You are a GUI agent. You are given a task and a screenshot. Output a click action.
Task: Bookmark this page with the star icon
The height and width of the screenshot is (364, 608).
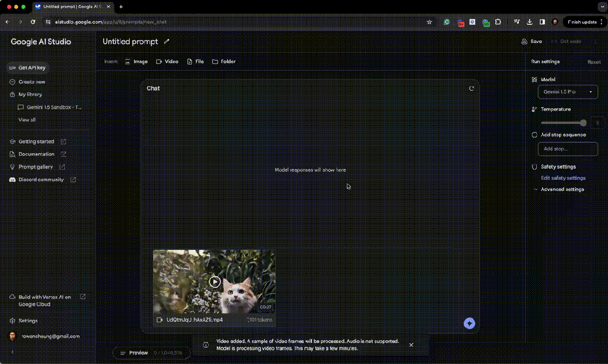pyautogui.click(x=429, y=22)
